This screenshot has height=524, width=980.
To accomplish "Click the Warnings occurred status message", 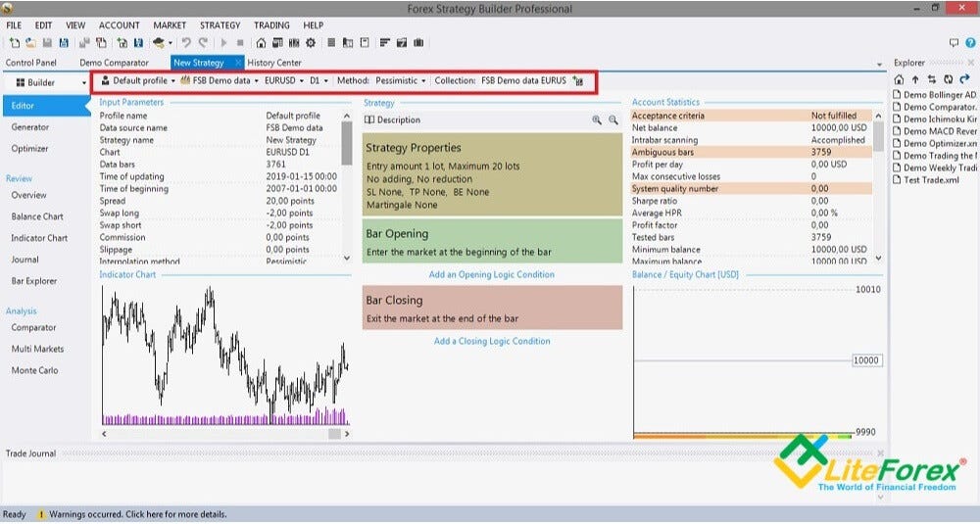I will tap(138, 514).
